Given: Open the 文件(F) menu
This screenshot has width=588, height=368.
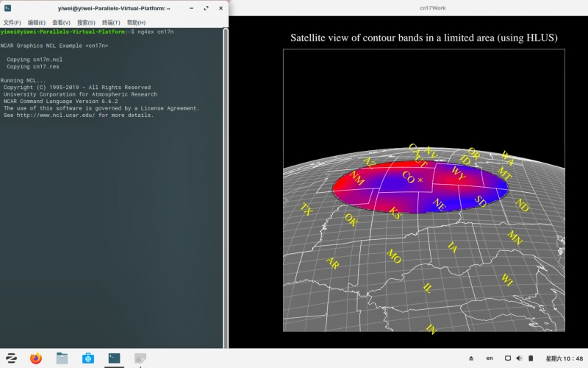Looking at the screenshot, I should (12, 22).
